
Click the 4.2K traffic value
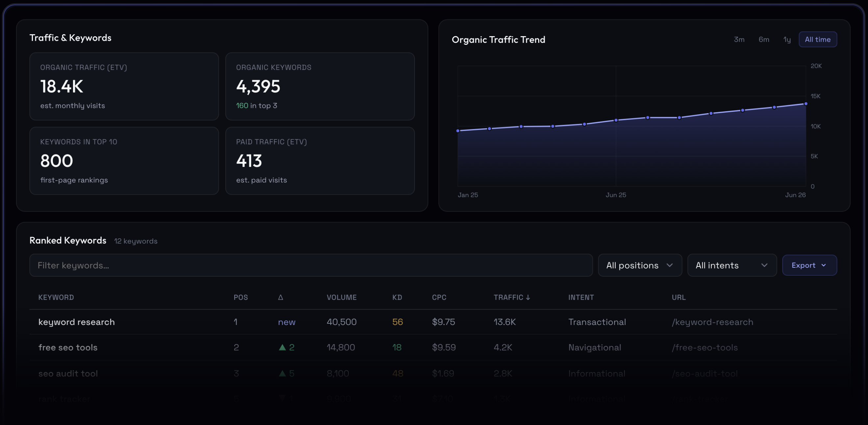(503, 347)
